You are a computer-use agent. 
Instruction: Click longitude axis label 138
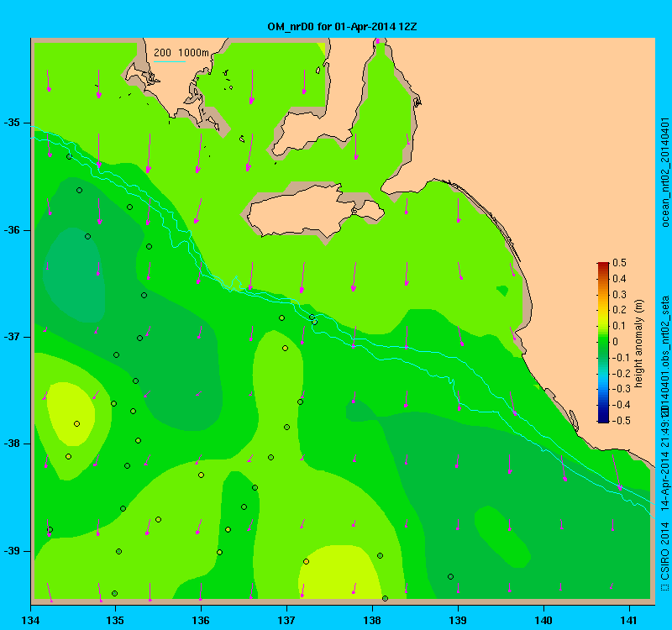(x=372, y=620)
